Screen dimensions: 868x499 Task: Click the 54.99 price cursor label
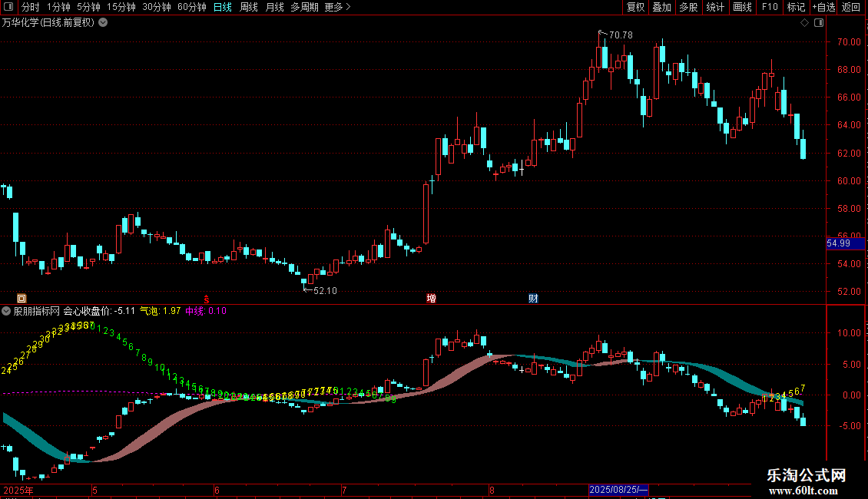coord(845,243)
